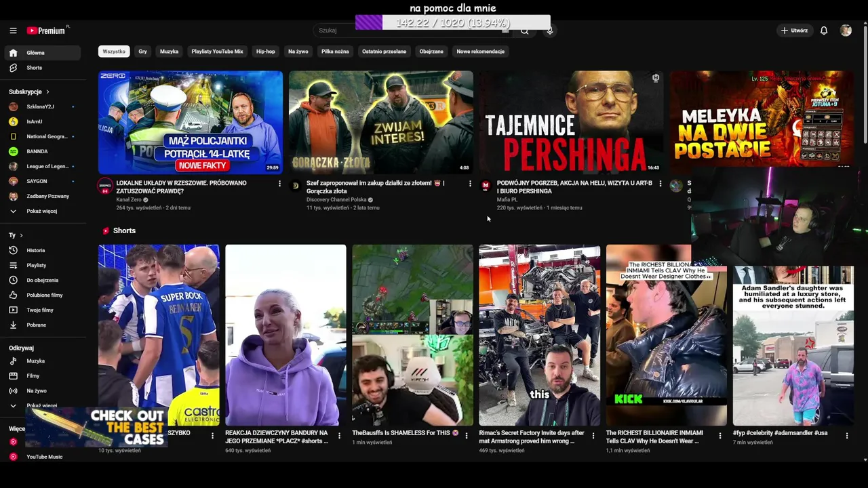868x488 pixels.
Task: Open SAYGON subscription channel
Action: click(x=42, y=181)
